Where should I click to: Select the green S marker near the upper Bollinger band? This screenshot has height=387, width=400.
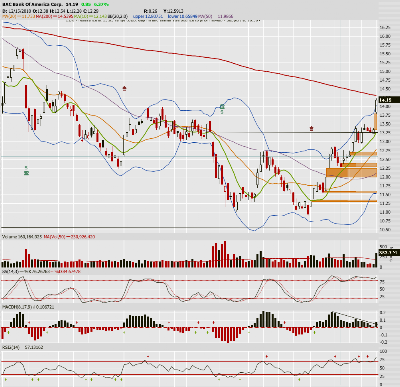click(x=222, y=108)
